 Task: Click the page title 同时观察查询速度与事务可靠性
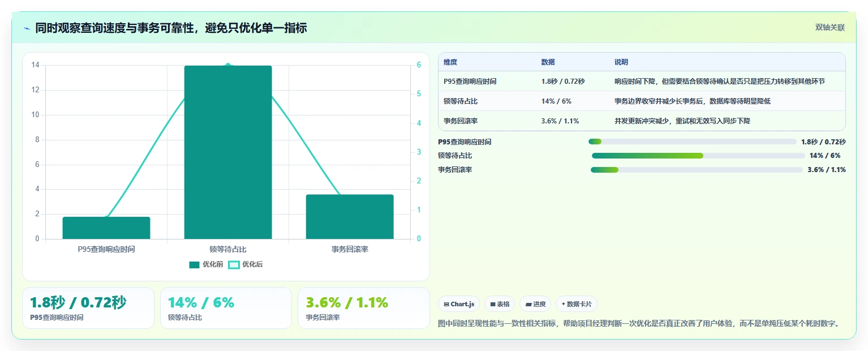171,28
